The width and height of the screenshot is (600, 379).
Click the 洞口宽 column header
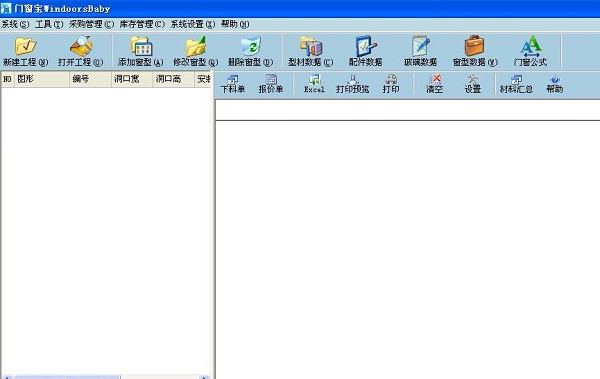click(132, 79)
